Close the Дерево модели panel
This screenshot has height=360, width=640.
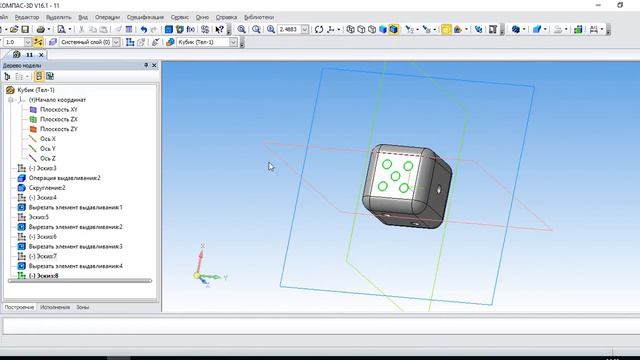pyautogui.click(x=154, y=65)
